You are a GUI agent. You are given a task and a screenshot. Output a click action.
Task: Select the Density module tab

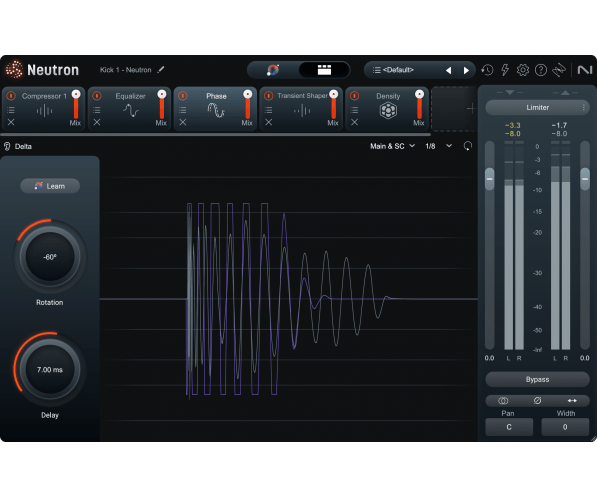(387, 109)
